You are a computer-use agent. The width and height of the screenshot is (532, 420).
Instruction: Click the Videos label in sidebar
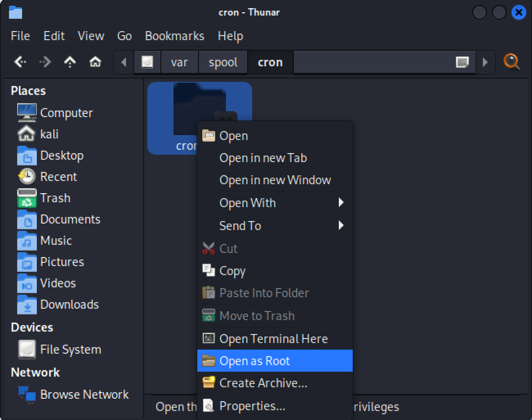58,283
